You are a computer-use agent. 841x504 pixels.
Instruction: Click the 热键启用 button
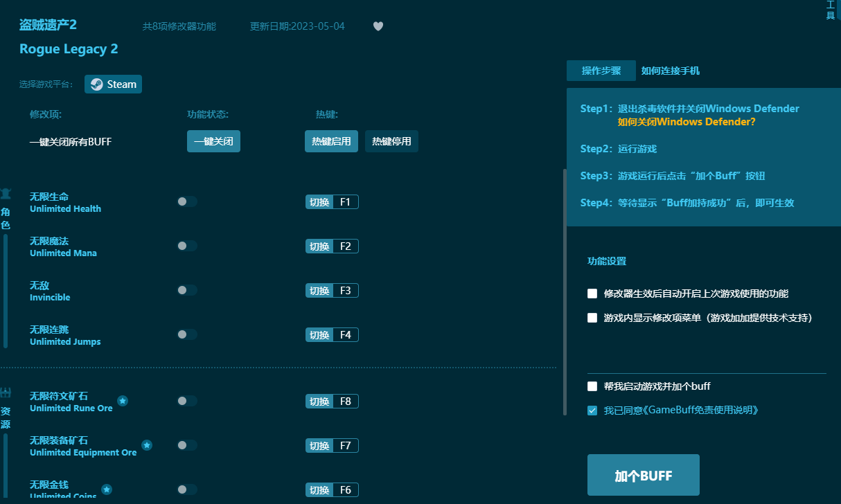click(x=331, y=141)
